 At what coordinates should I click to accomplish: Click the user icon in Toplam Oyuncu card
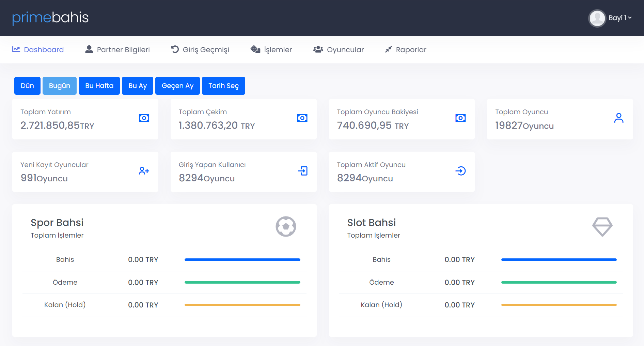pos(618,118)
